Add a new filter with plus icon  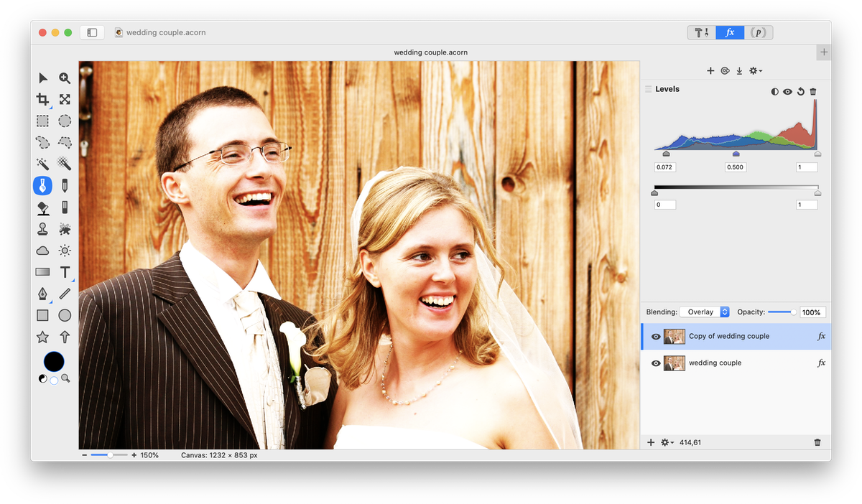click(710, 70)
